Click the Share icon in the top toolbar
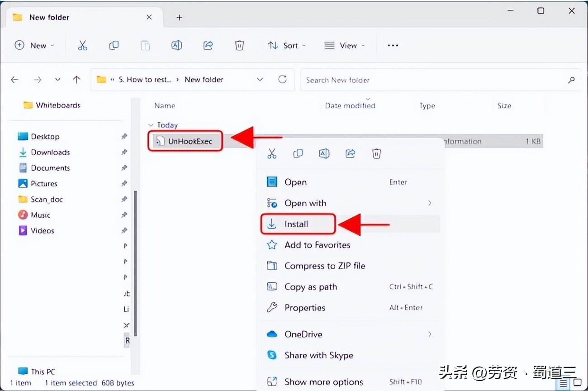The image size is (588, 391). tap(208, 45)
